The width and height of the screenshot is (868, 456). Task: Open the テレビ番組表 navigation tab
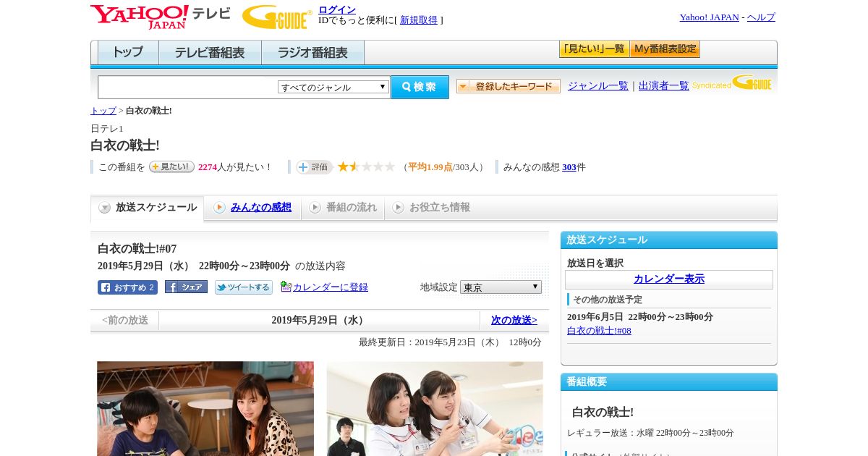click(210, 53)
